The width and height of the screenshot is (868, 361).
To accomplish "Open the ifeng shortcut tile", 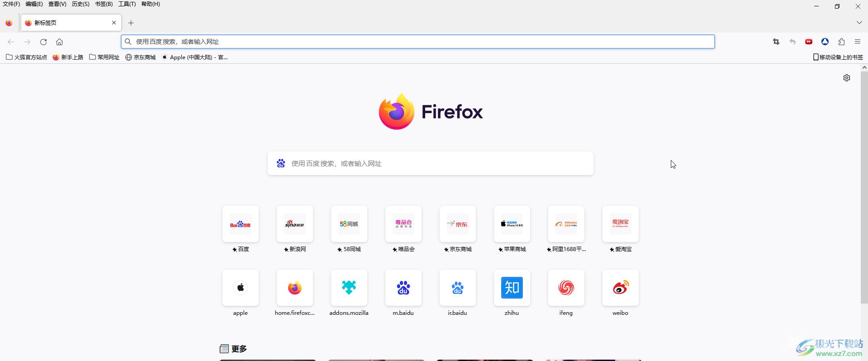I will (x=566, y=288).
